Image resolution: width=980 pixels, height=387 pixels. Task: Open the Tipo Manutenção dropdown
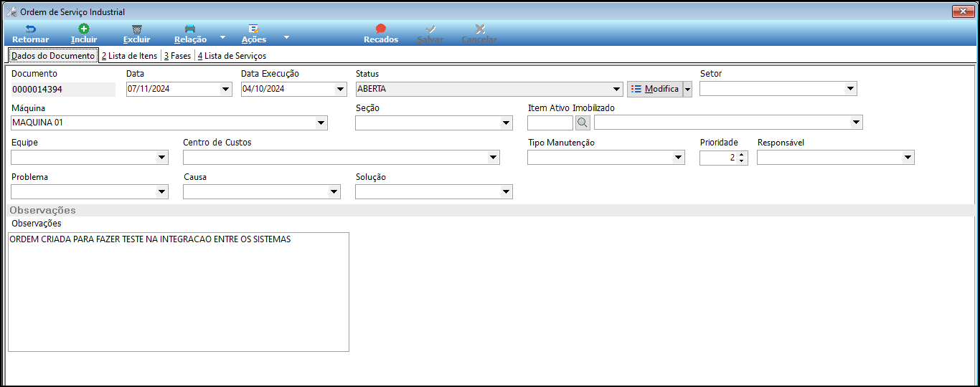tap(679, 158)
